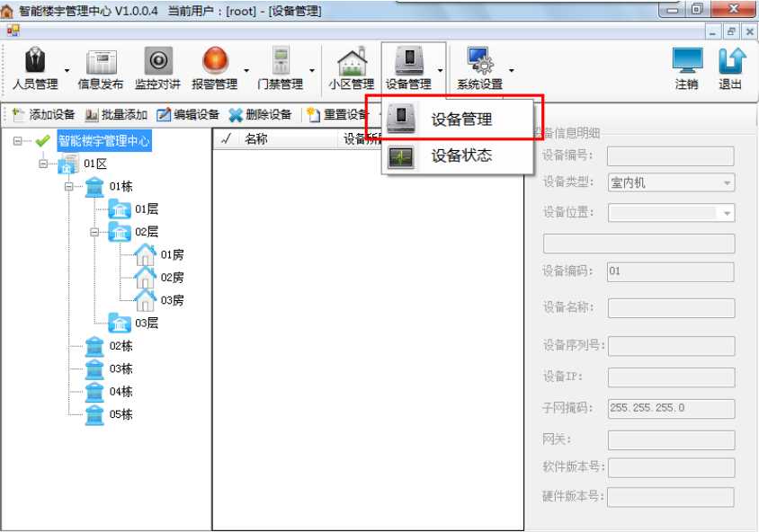Select 设备状态 in the dropdown menu
Image resolution: width=759 pixels, height=532 pixels.
(460, 155)
